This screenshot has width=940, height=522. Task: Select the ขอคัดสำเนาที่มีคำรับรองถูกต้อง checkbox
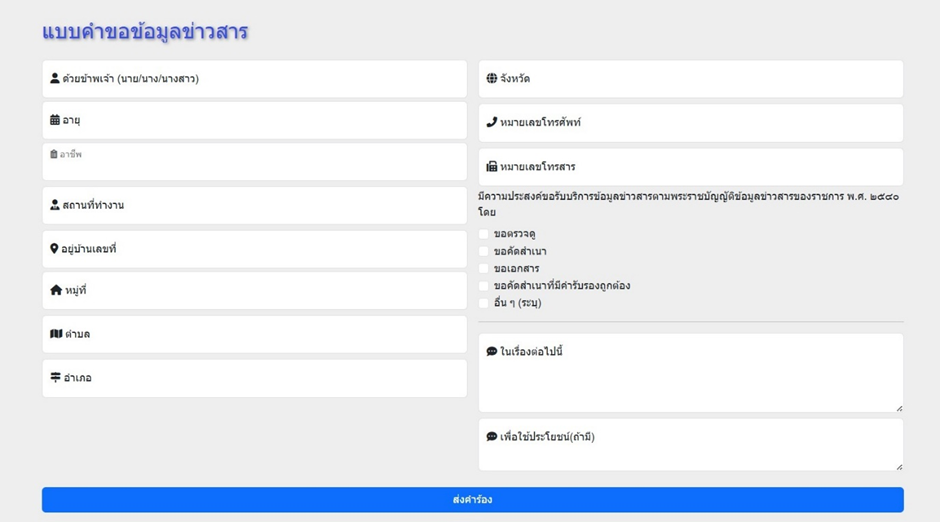[484, 285]
